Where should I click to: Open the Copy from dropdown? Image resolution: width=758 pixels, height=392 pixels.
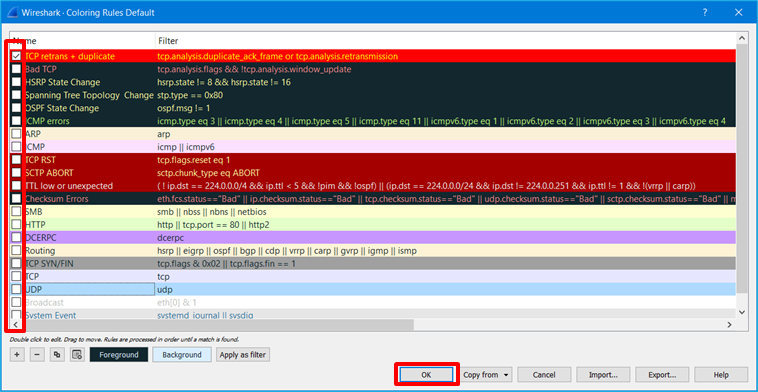[486, 375]
